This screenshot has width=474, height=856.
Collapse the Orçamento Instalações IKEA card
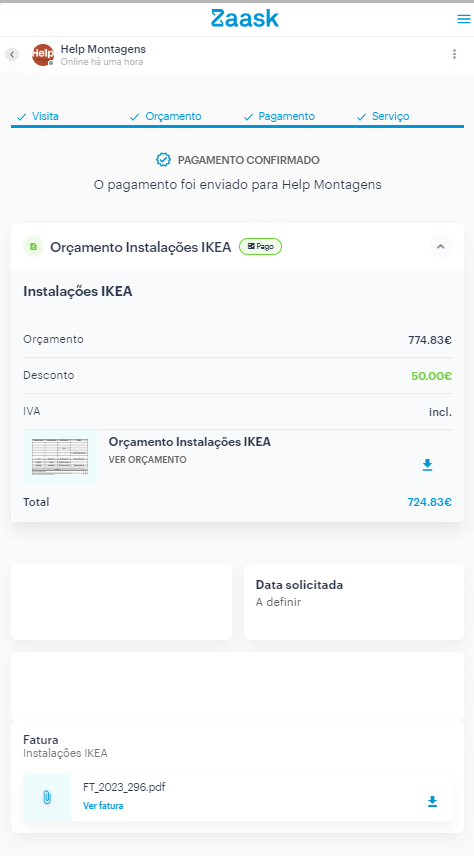coord(441,247)
